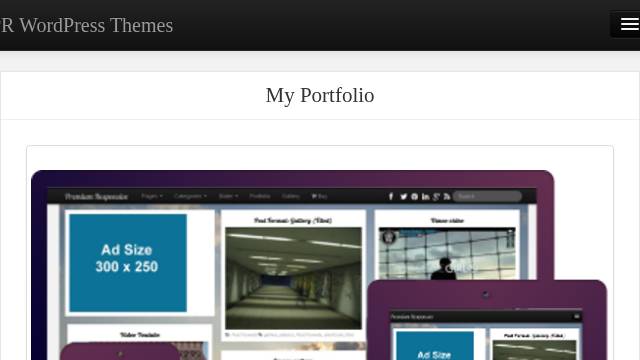Click the Vimeo video thumbnail with silhouette
The height and width of the screenshot is (360, 640).
(447, 254)
